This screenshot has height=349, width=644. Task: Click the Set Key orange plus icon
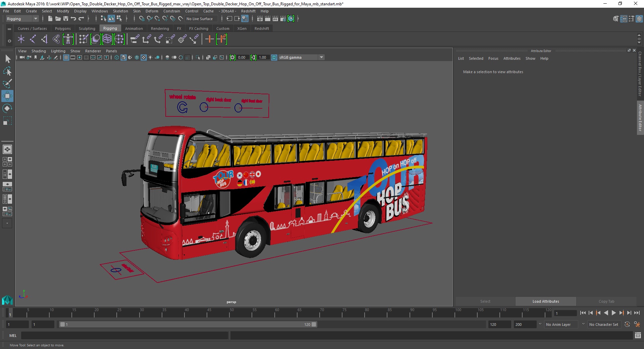pyautogui.click(x=209, y=39)
